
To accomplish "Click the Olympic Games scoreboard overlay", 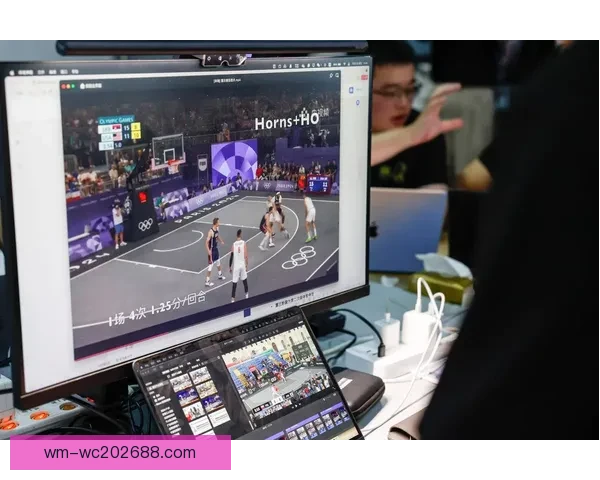I will coord(119,135).
